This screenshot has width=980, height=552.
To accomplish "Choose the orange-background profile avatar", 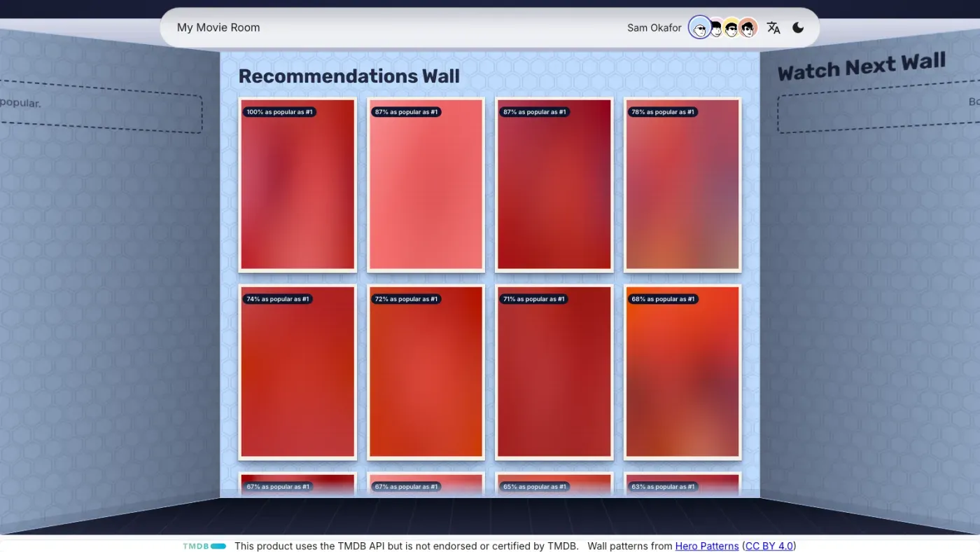I will pos(748,28).
